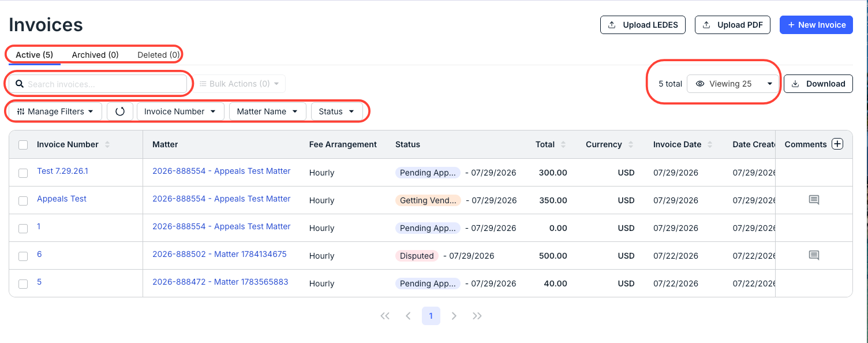Go to first page double-chevron icon
868x343 pixels.
(385, 316)
